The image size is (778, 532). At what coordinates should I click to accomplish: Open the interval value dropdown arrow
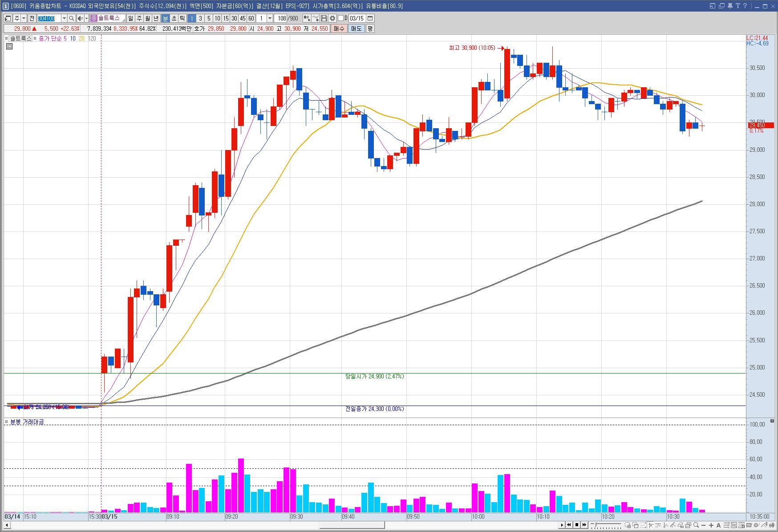coord(270,18)
